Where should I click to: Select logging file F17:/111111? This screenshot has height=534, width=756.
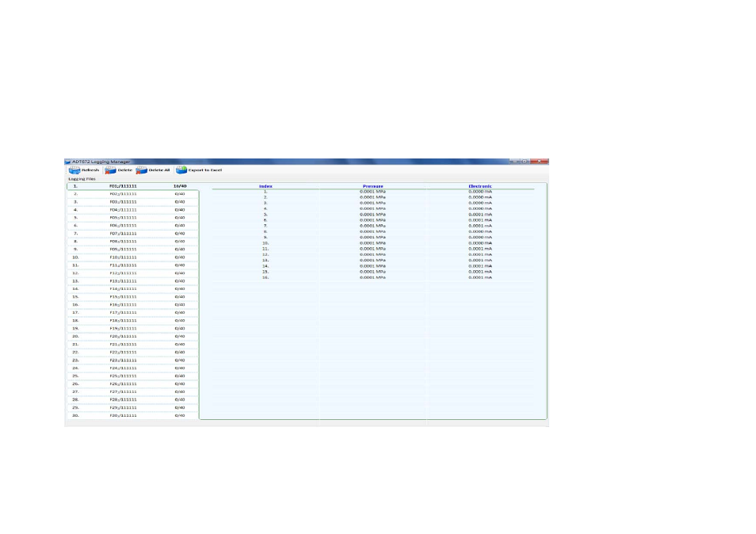coord(132,312)
